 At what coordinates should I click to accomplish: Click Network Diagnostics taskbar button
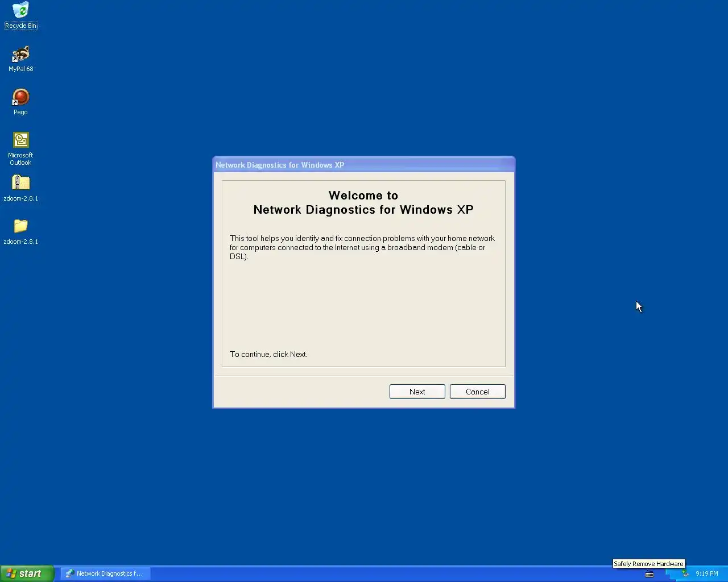point(105,573)
